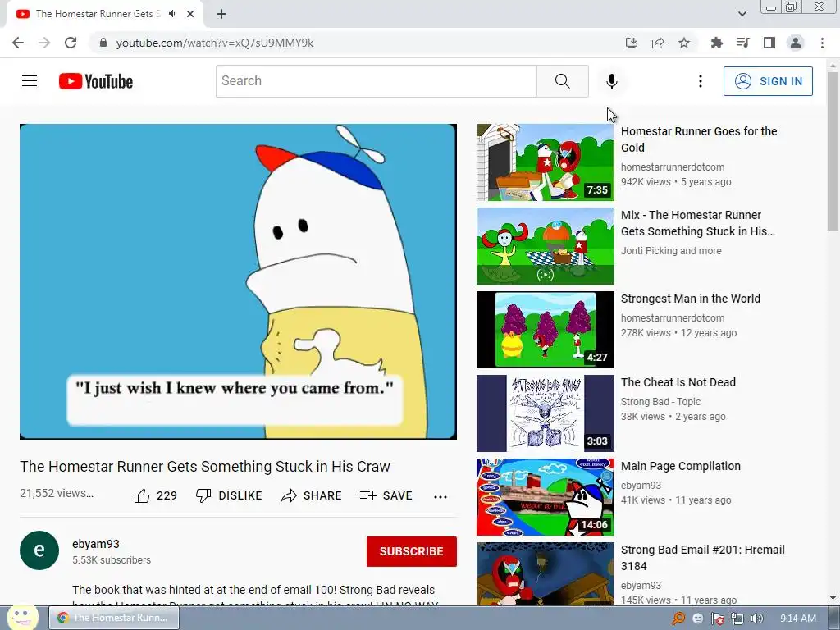
Task: Open YouTube settings three-dot menu
Action: (x=701, y=81)
